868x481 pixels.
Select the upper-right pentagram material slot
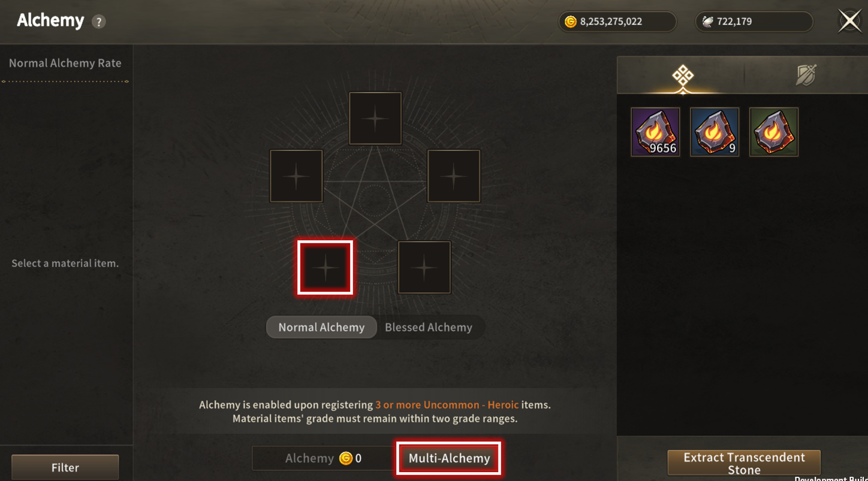[x=454, y=176]
